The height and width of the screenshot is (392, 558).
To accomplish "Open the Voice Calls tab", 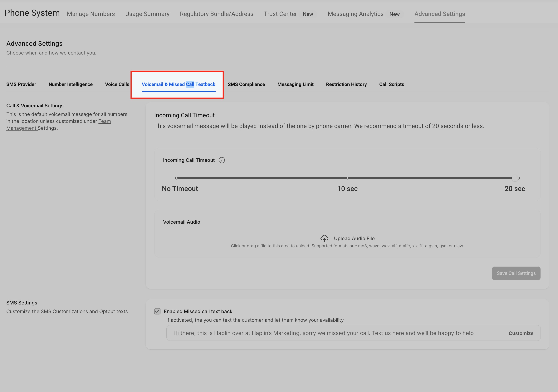I will pos(117,84).
